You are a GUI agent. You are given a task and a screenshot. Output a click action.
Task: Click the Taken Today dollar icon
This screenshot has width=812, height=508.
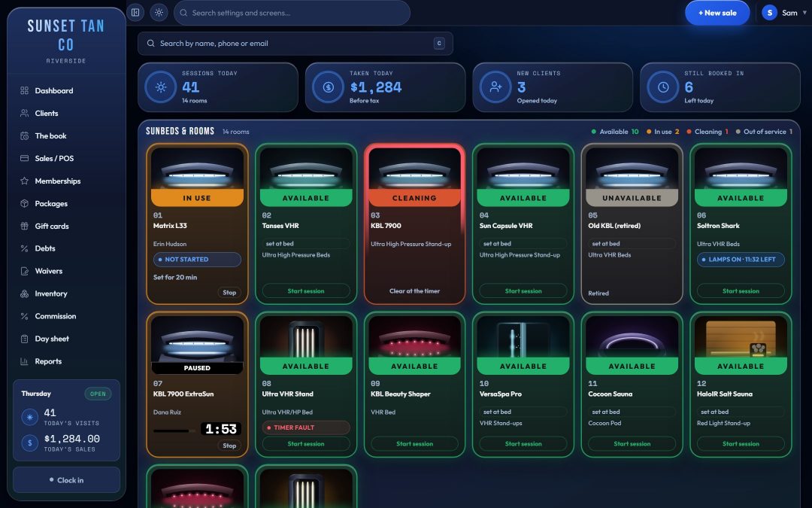click(x=329, y=87)
